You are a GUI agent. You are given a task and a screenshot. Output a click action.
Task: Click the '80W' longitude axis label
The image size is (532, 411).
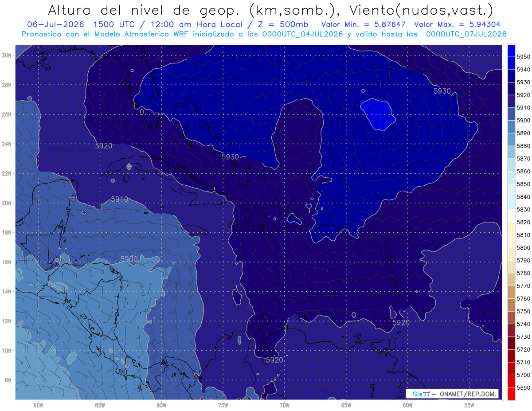pyautogui.click(x=161, y=405)
